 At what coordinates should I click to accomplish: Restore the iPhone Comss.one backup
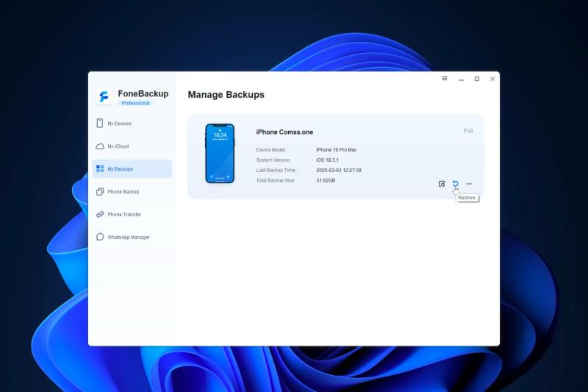[455, 183]
